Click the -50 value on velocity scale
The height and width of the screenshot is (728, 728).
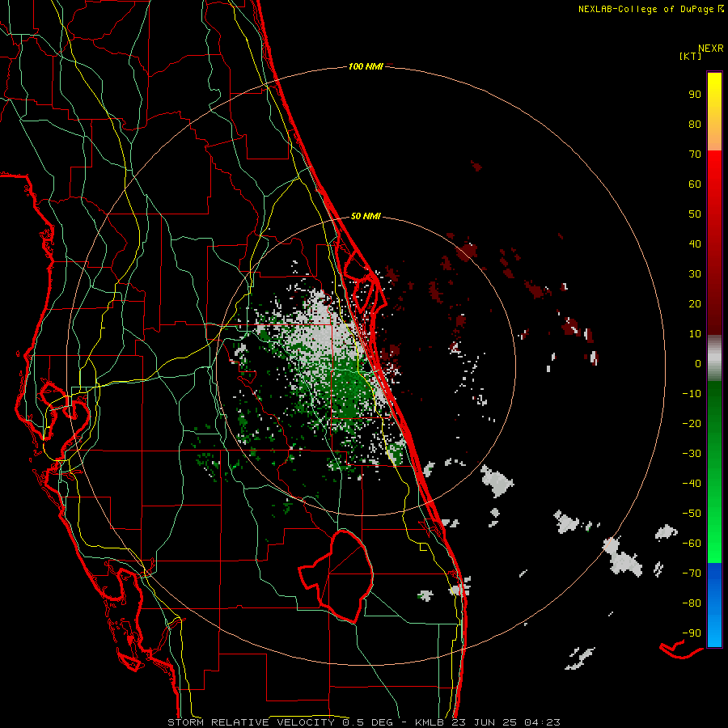(x=692, y=513)
